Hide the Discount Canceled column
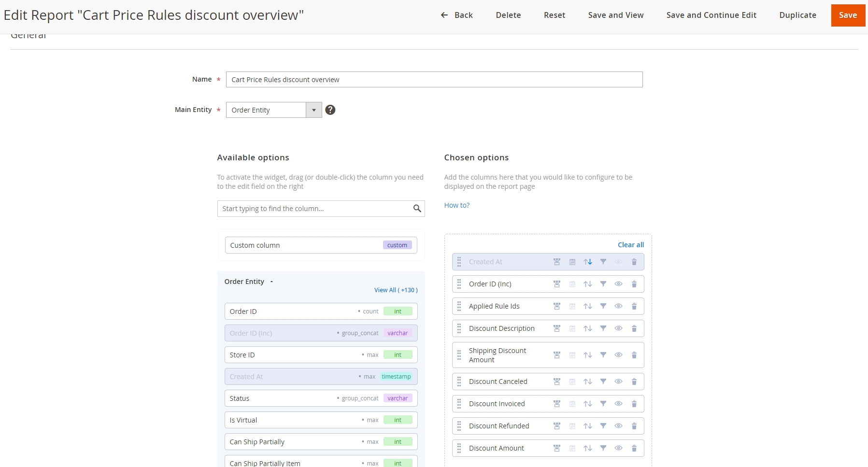 [x=619, y=382]
